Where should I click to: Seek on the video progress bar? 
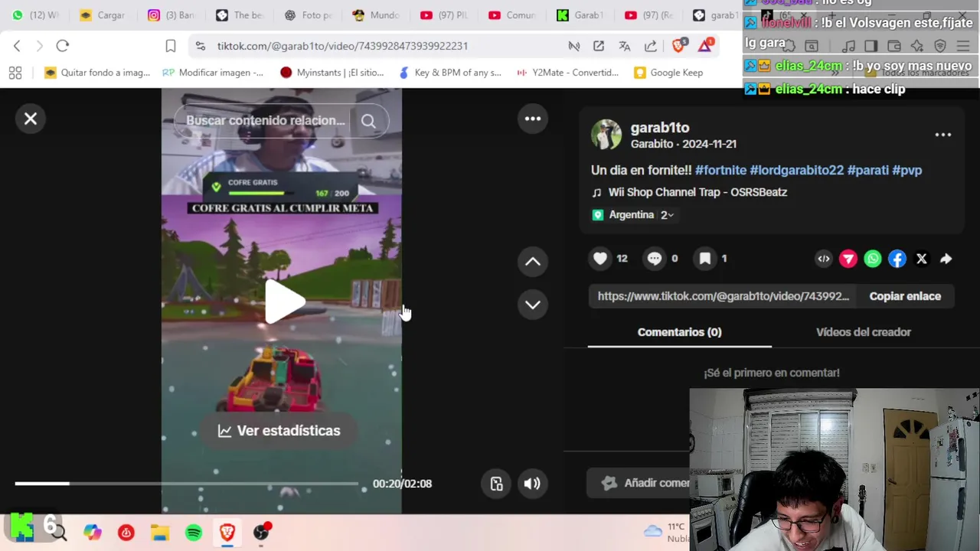186,484
